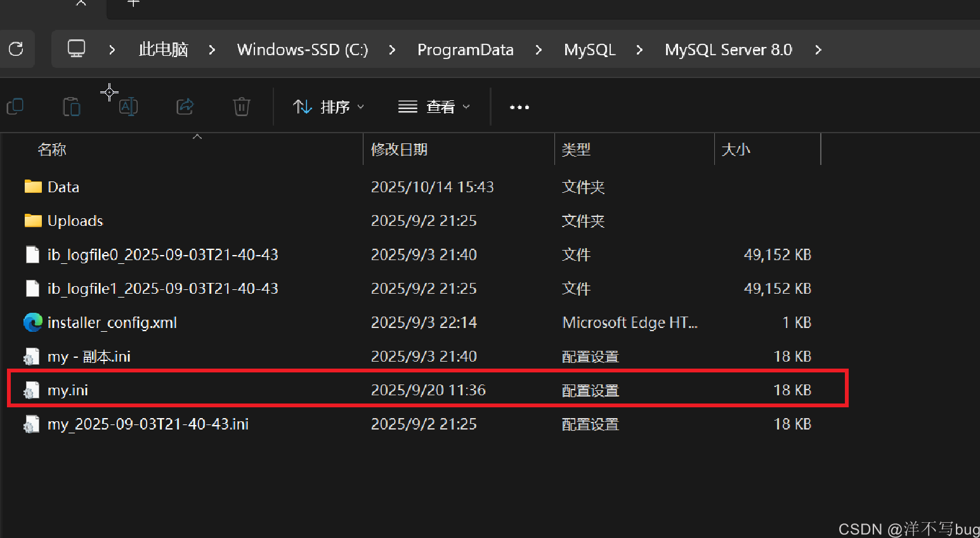Image resolution: width=980 pixels, height=538 pixels.
Task: Refresh the current folder view
Action: [x=16, y=49]
